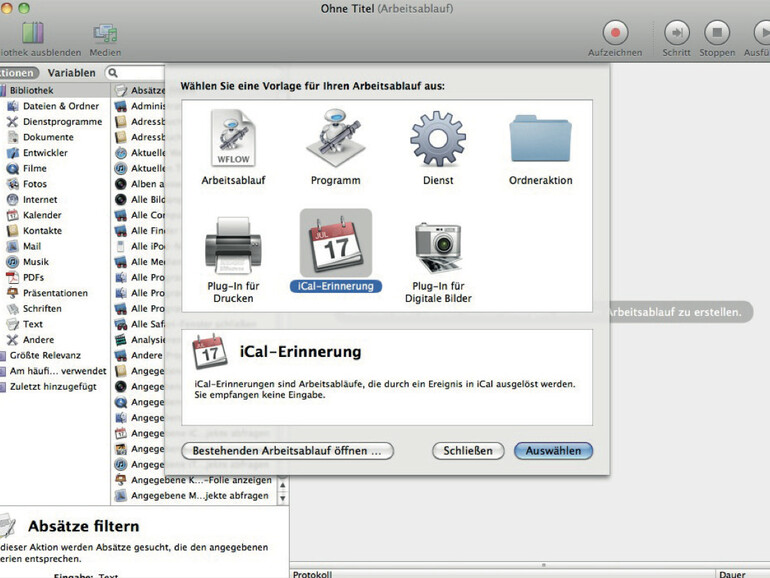Image resolution: width=770 pixels, height=578 pixels.
Task: Select action Angegebene K…-Folie anzeigen
Action: tap(193, 480)
